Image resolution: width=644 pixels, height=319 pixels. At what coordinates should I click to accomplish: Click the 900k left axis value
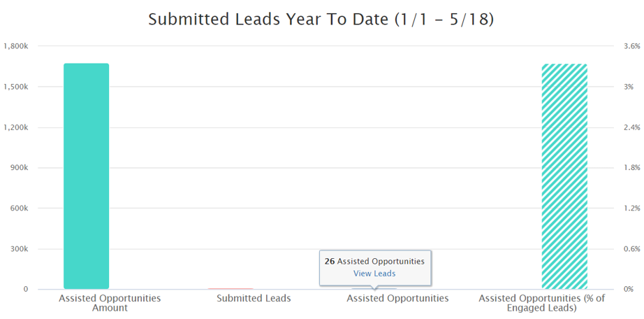[x=20, y=168]
